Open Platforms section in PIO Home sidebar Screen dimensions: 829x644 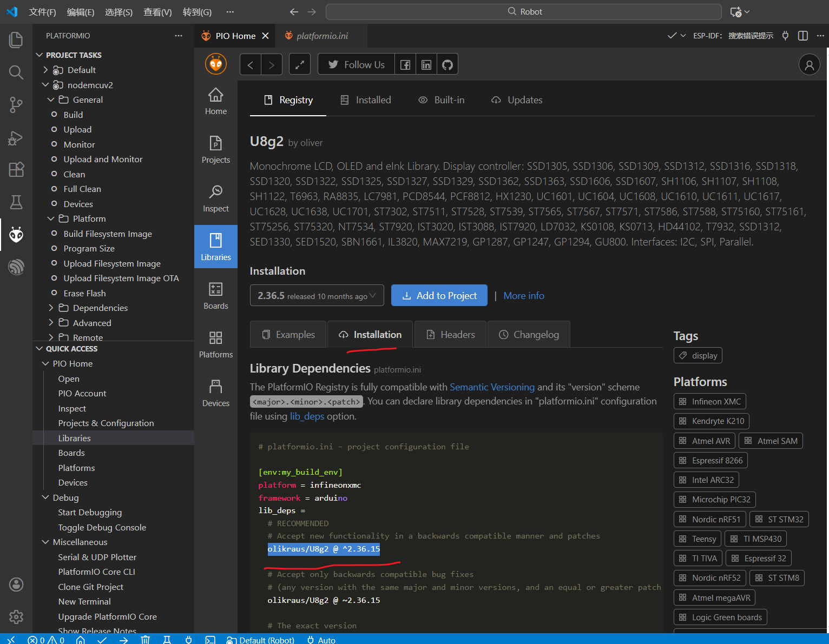pyautogui.click(x=216, y=344)
